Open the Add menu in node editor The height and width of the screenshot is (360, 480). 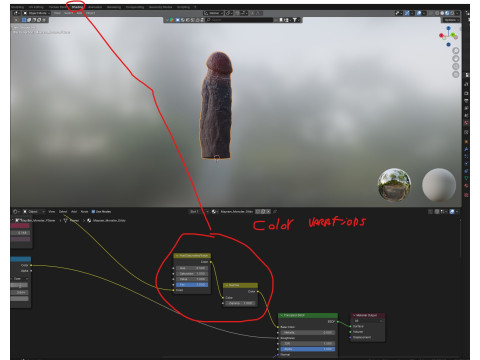pyautogui.click(x=74, y=212)
